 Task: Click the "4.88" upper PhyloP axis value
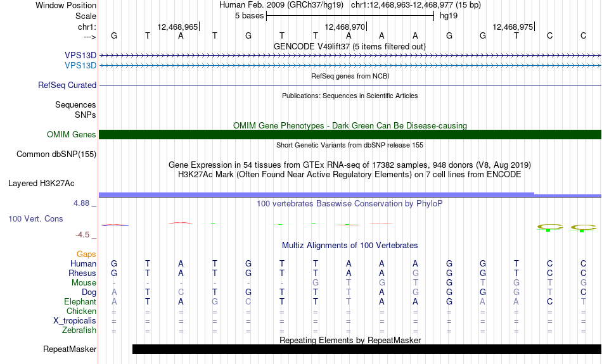pyautogui.click(x=81, y=203)
